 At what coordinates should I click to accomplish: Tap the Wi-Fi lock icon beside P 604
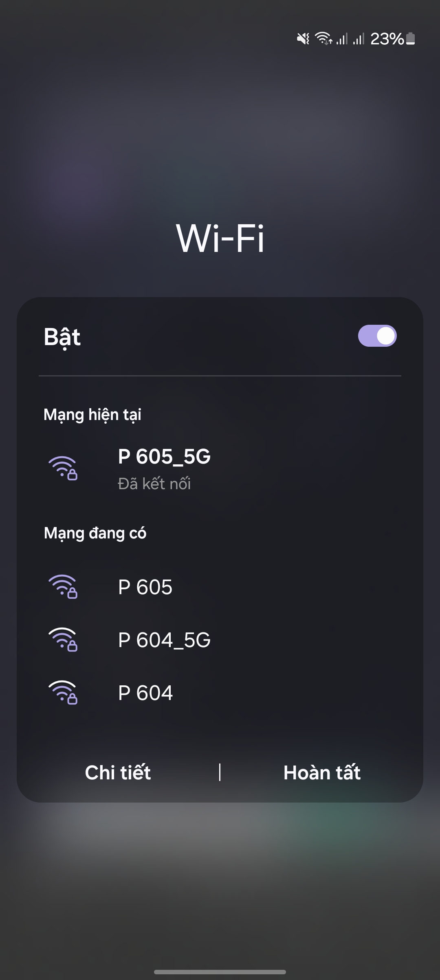(63, 692)
